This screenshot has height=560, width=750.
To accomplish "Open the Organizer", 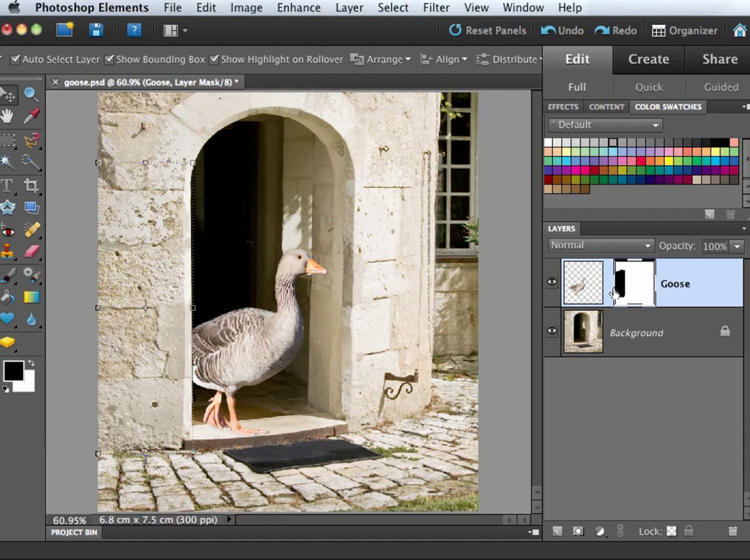I will 685,31.
